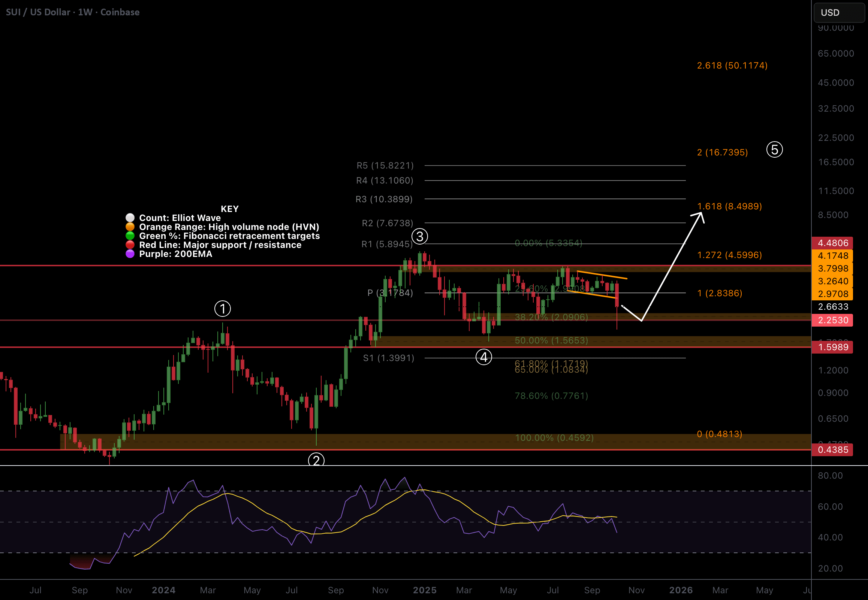The width and height of the screenshot is (868, 600).
Task: Click the circled Elliott wave 1 marker
Action: (222, 309)
